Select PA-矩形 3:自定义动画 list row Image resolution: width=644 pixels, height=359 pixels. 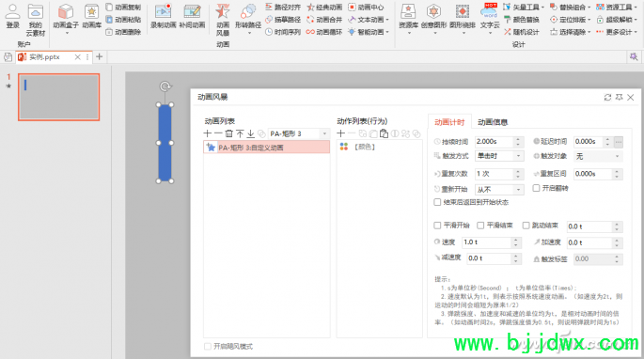pyautogui.click(x=267, y=147)
